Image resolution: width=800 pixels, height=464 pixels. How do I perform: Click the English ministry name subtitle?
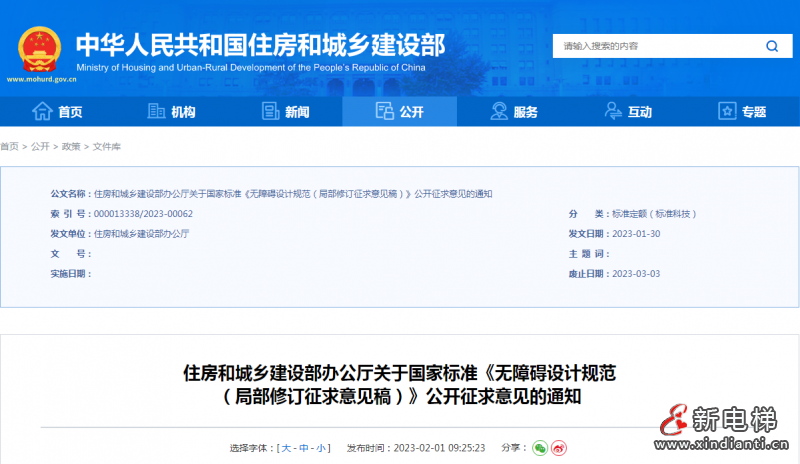click(251, 67)
